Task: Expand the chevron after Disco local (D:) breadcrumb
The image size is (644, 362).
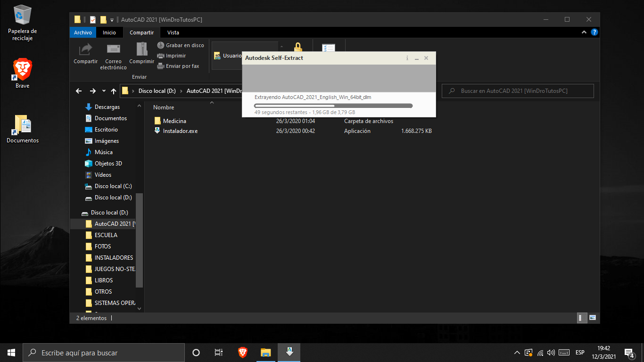Action: [181, 91]
